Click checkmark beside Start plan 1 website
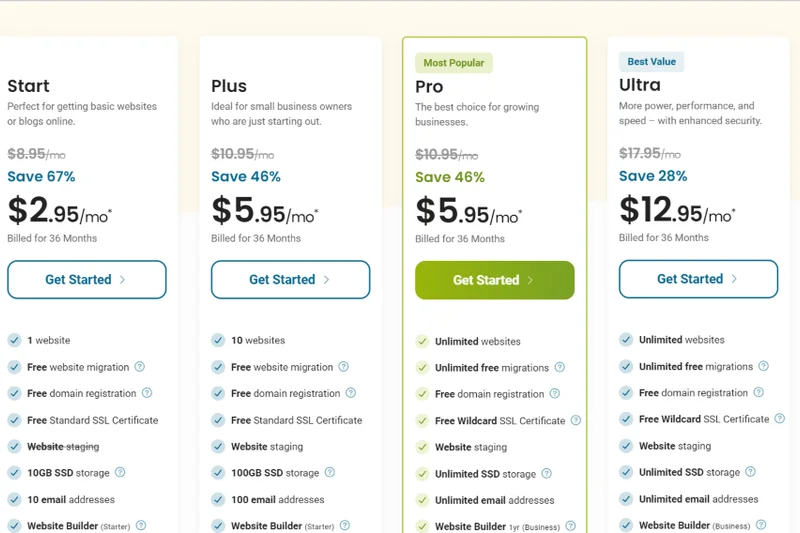The image size is (800, 533). pos(14,340)
